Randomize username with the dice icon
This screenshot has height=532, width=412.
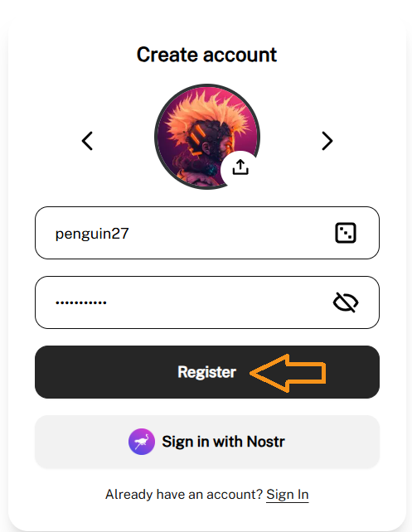pos(346,233)
